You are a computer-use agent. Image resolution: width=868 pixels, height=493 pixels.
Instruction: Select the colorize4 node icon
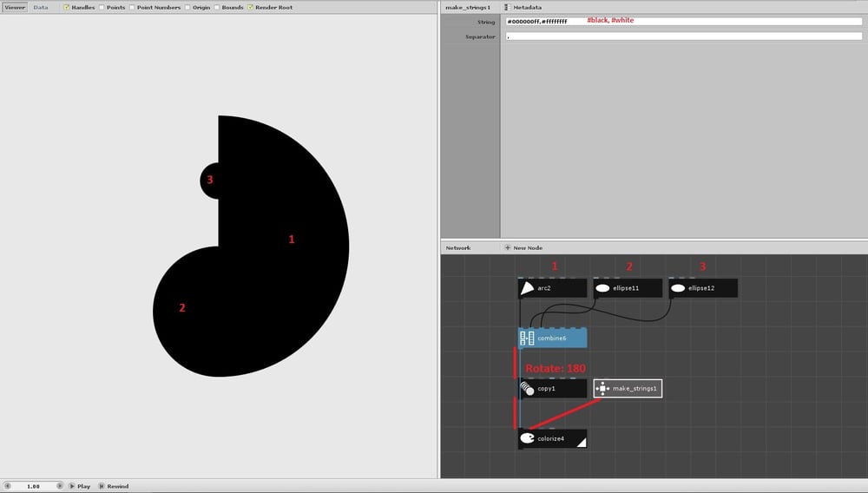coord(527,438)
